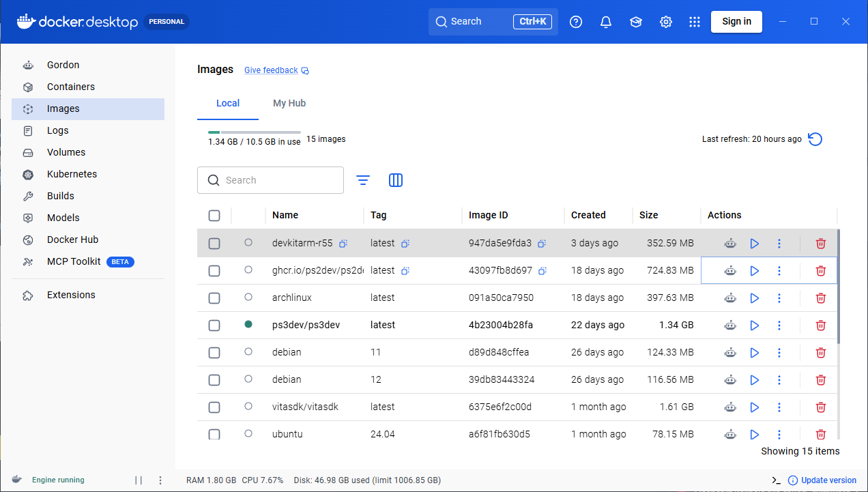Click the Docker whale icon in status bar
868x492 pixels.
[16, 480]
